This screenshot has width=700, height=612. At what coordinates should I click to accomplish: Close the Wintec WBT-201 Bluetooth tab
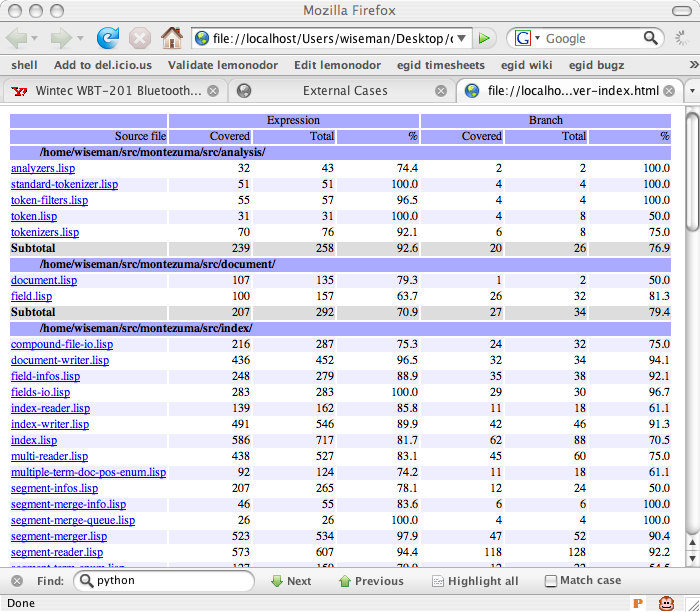coord(213,91)
